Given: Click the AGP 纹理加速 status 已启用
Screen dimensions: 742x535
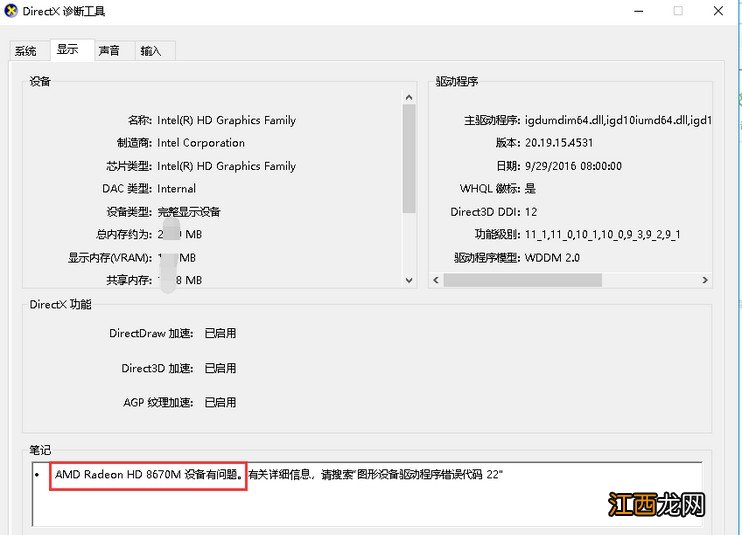Looking at the screenshot, I should pos(220,403).
